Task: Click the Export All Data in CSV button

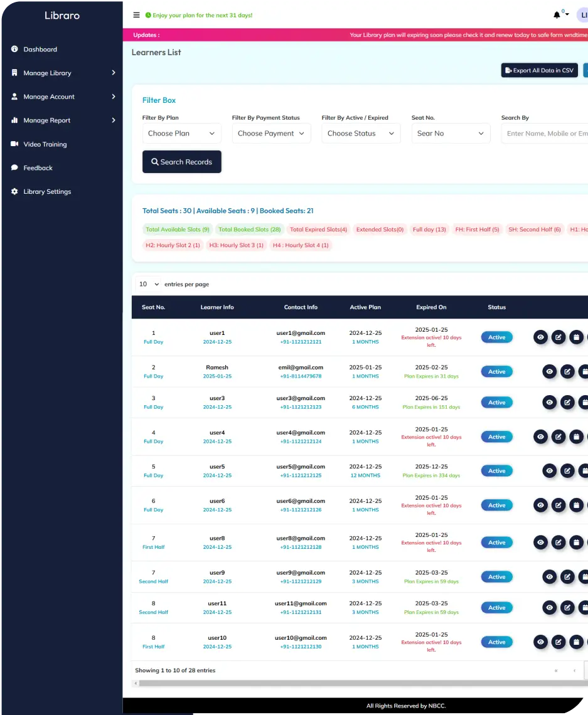Action: click(x=539, y=70)
